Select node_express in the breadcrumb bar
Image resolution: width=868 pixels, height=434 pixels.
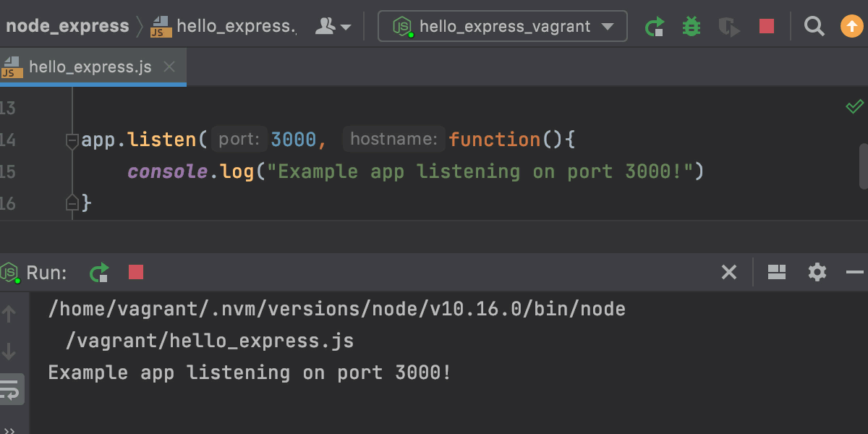tap(67, 25)
